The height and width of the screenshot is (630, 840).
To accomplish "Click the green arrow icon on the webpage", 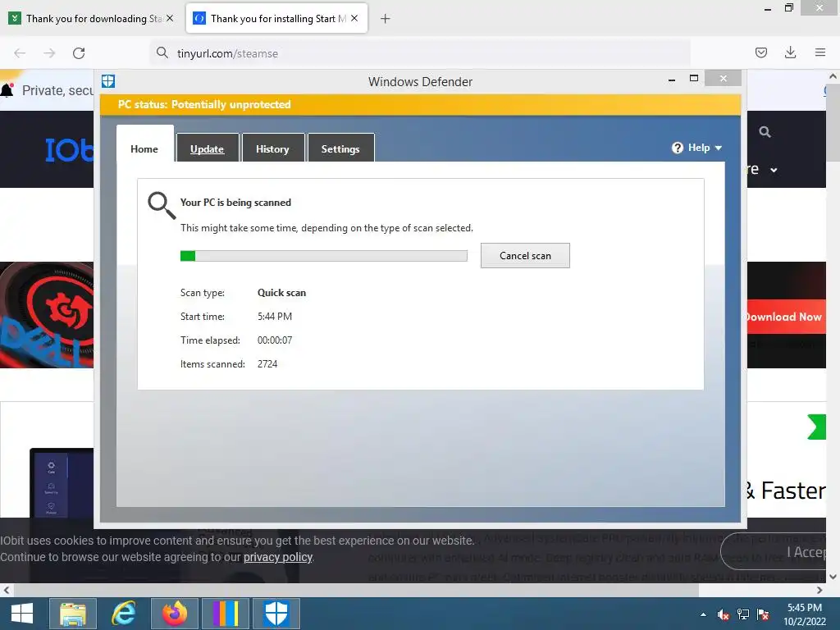I will click(816, 427).
